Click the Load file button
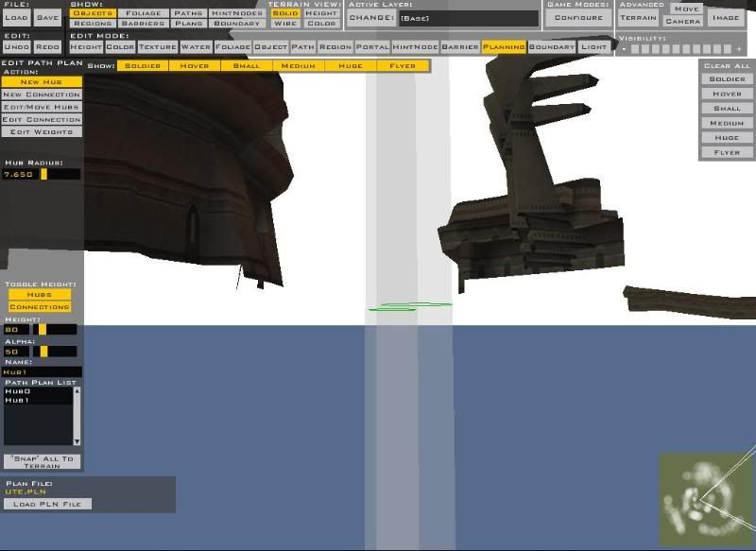This screenshot has width=756, height=551. (17, 18)
